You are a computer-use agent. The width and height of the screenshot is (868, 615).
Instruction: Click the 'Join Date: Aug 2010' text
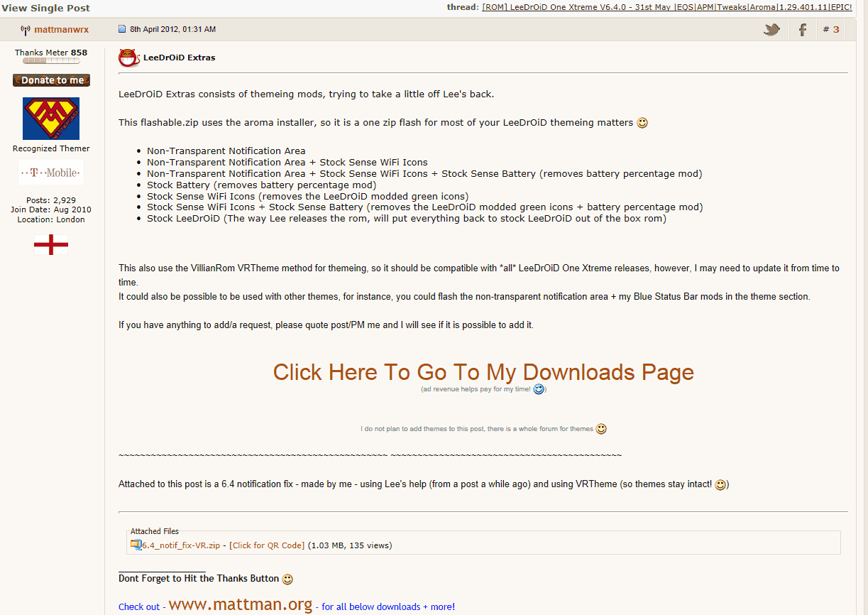(51, 209)
